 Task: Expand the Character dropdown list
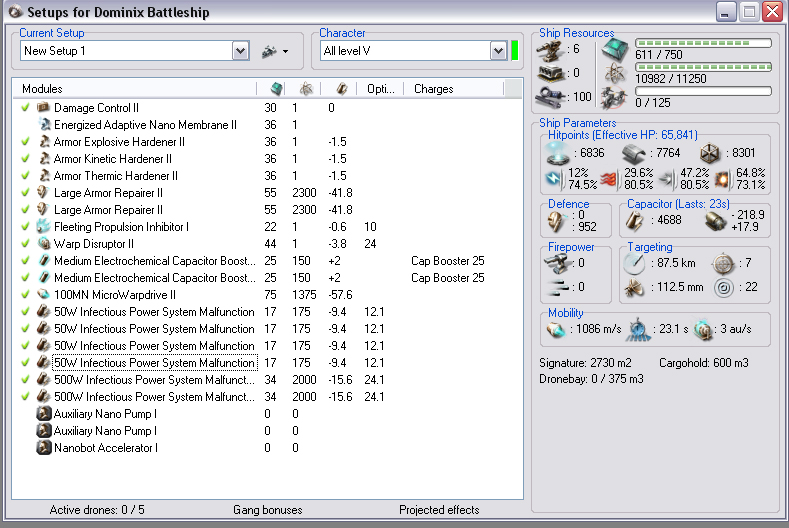coord(498,51)
